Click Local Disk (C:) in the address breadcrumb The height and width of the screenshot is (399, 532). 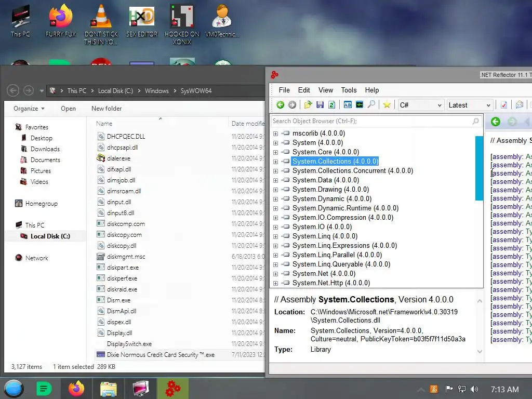115,91
